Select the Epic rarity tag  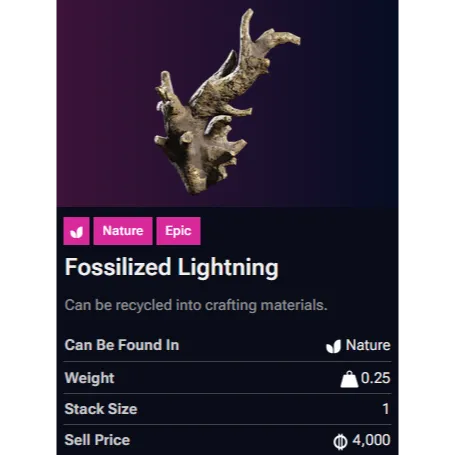click(178, 231)
